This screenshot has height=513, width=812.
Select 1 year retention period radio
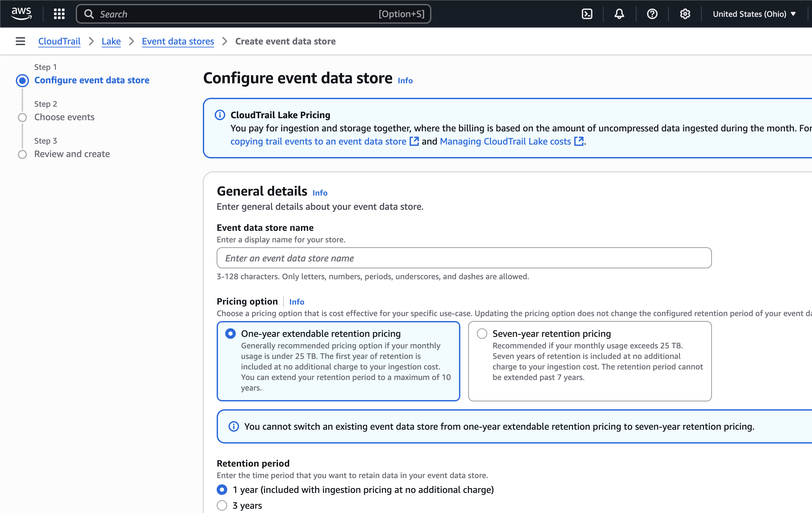point(222,489)
